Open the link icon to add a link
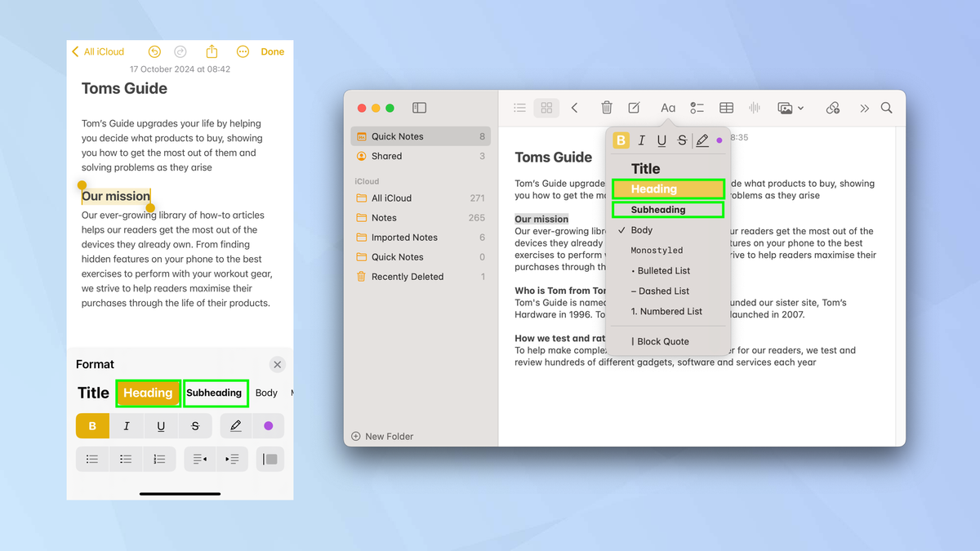Screen dimensions: 980x551 pos(832,107)
